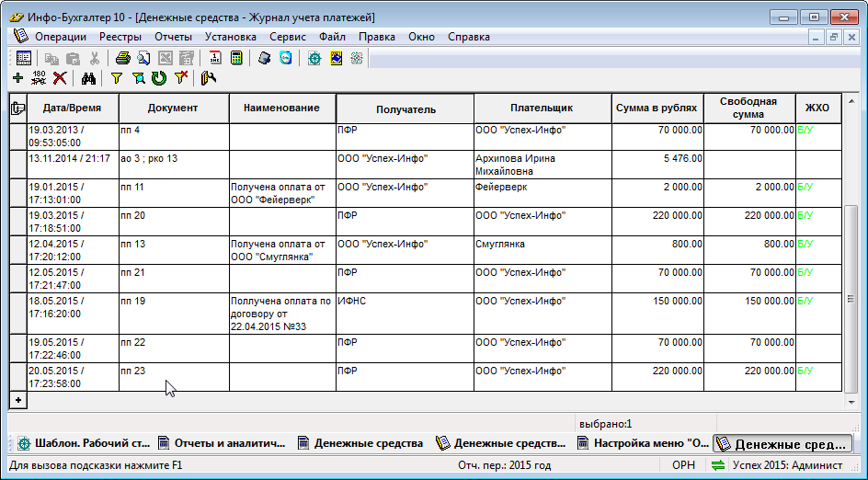Image resolution: width=868 pixels, height=480 pixels.
Task: Add new record with green plus icon
Action: 17,78
